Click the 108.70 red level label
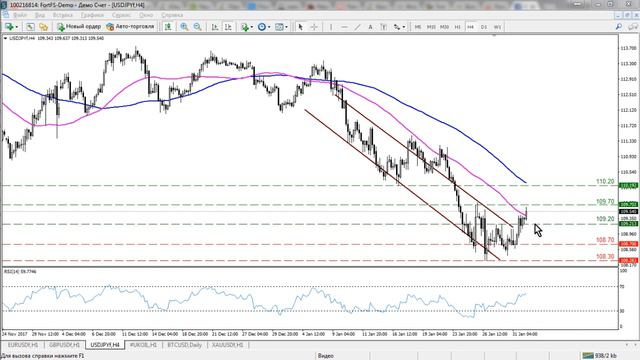The image size is (640, 360). coord(605,240)
